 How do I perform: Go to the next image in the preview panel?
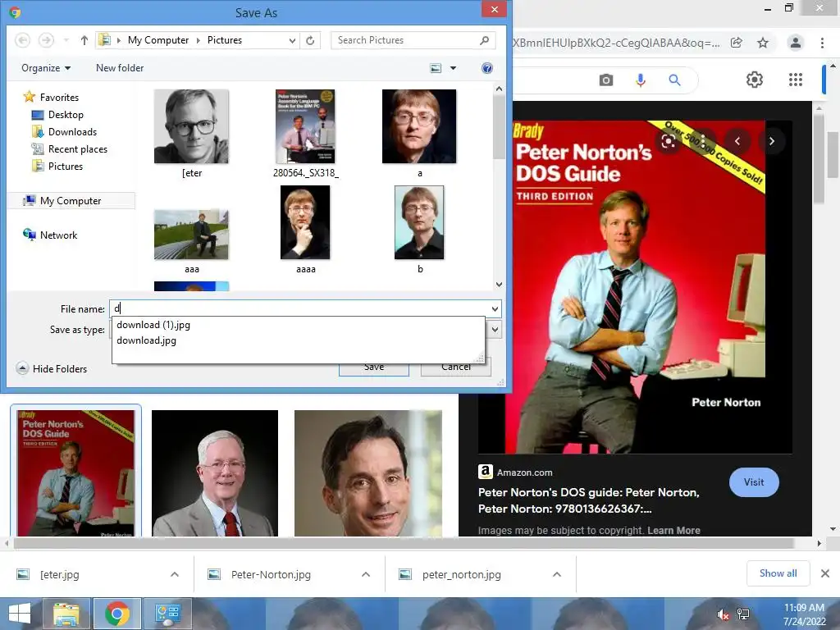point(771,141)
